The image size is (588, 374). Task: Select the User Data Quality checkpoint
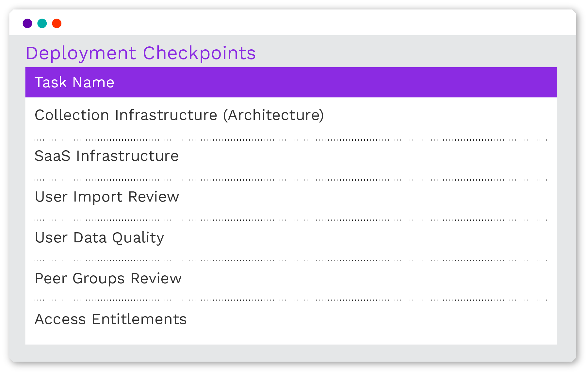99,237
